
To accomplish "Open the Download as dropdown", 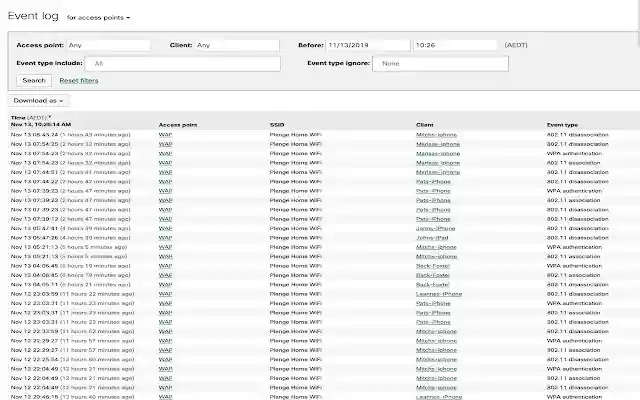I will click(38, 100).
